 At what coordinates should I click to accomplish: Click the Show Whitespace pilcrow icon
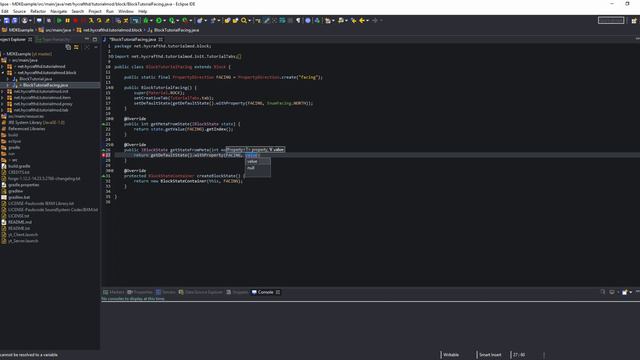(298, 20)
